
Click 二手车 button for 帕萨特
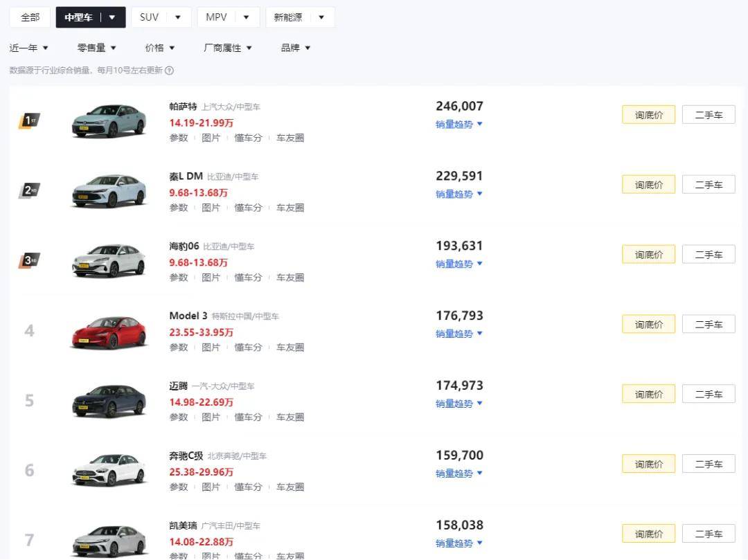coord(709,115)
